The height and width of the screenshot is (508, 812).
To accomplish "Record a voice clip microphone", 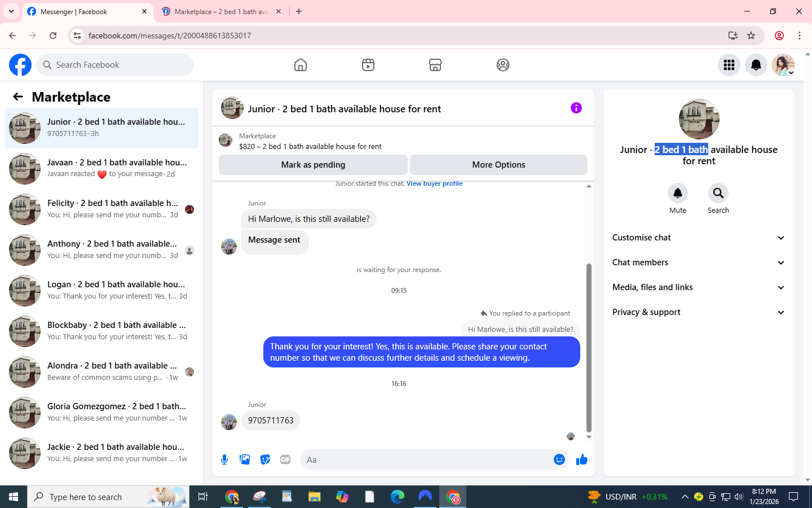I will coord(224,459).
